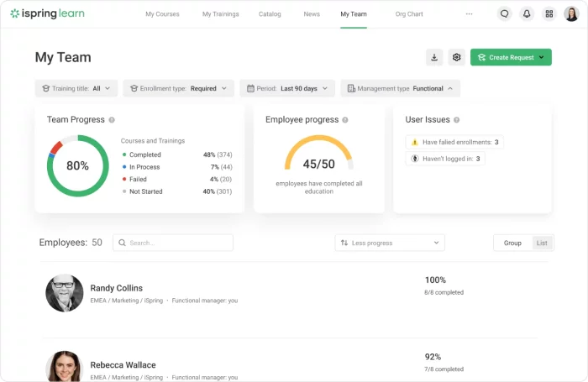Open the Period Last 90 days dropdown

(x=287, y=88)
